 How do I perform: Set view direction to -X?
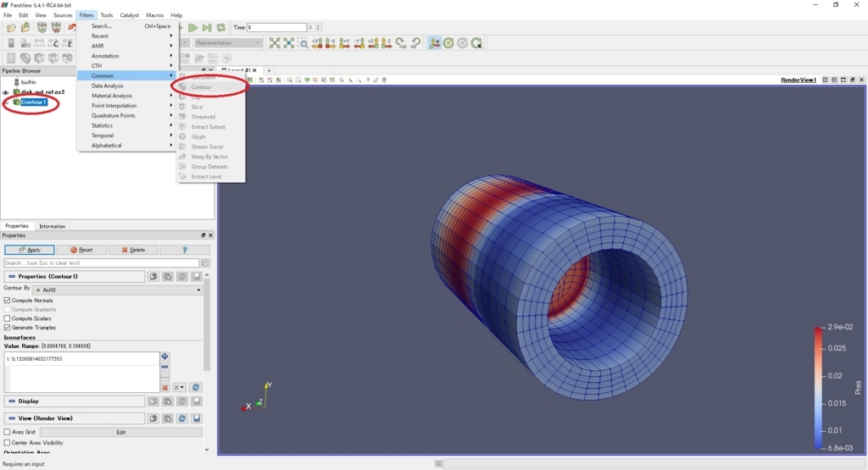(x=331, y=43)
